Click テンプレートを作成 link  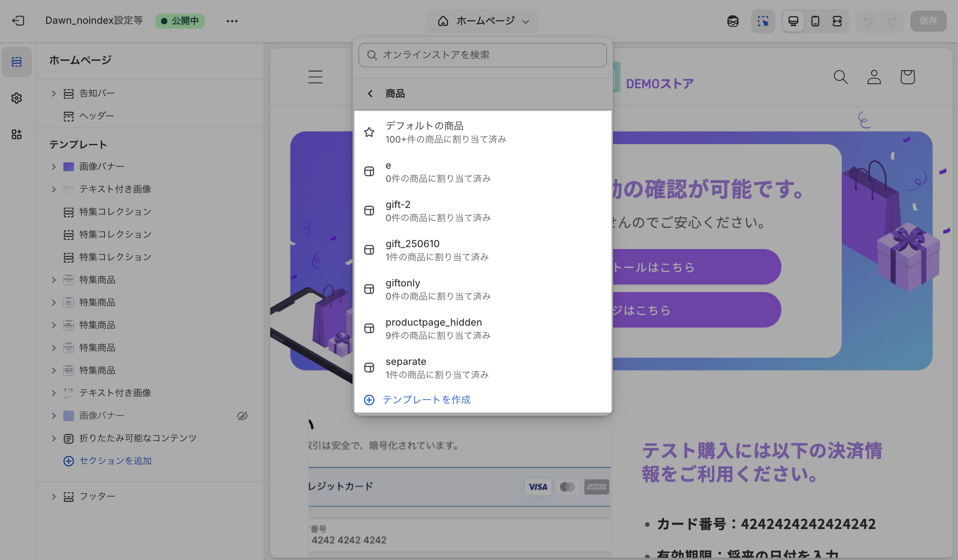pyautogui.click(x=426, y=400)
